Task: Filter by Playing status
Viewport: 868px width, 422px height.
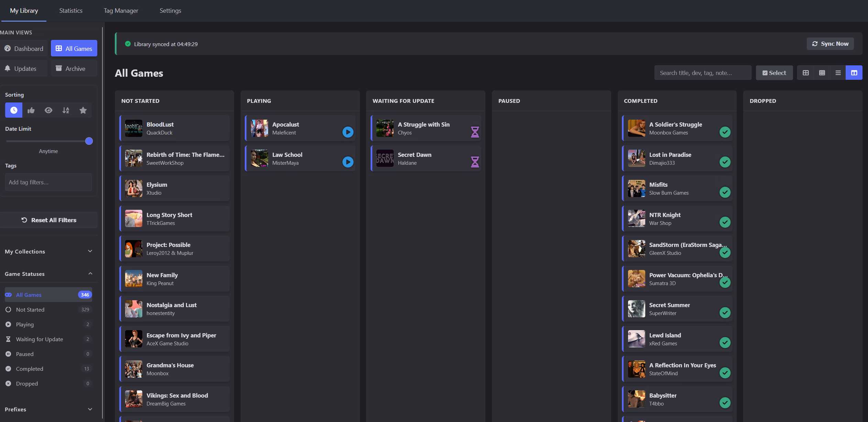Action: pyautogui.click(x=48, y=324)
